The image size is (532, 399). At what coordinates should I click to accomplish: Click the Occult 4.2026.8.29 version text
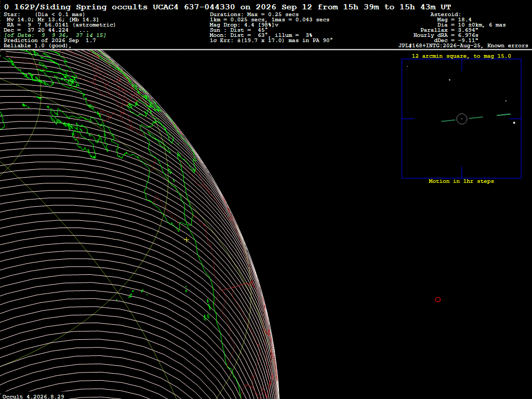pyautogui.click(x=33, y=396)
